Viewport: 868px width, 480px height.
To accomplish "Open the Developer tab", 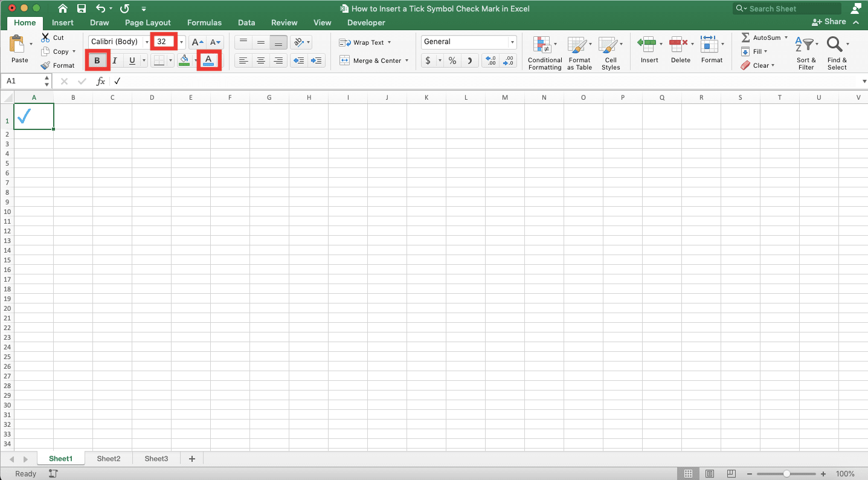I will (365, 22).
